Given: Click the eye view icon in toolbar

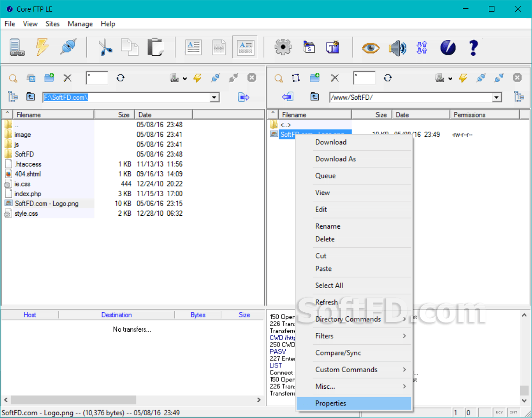Looking at the screenshot, I should (371, 47).
